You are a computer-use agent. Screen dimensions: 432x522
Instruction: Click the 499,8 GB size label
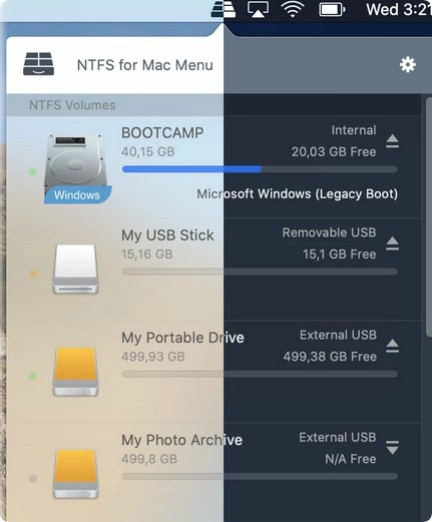click(149, 459)
